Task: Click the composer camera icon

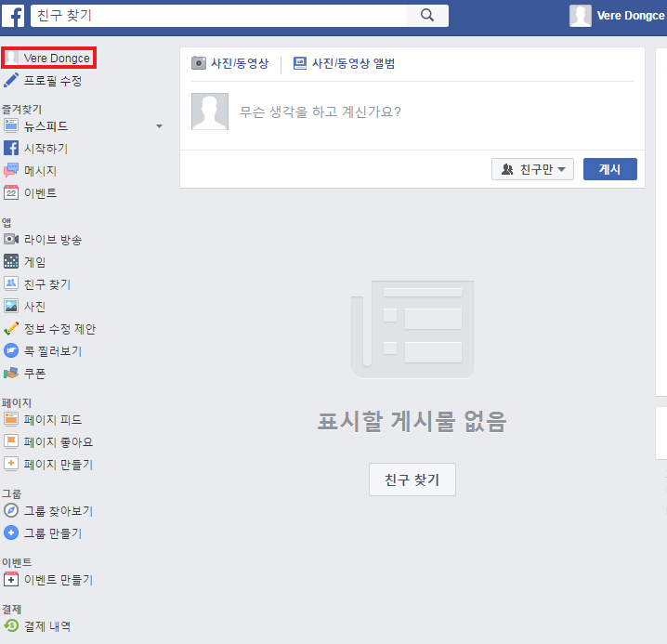Action: click(x=198, y=63)
